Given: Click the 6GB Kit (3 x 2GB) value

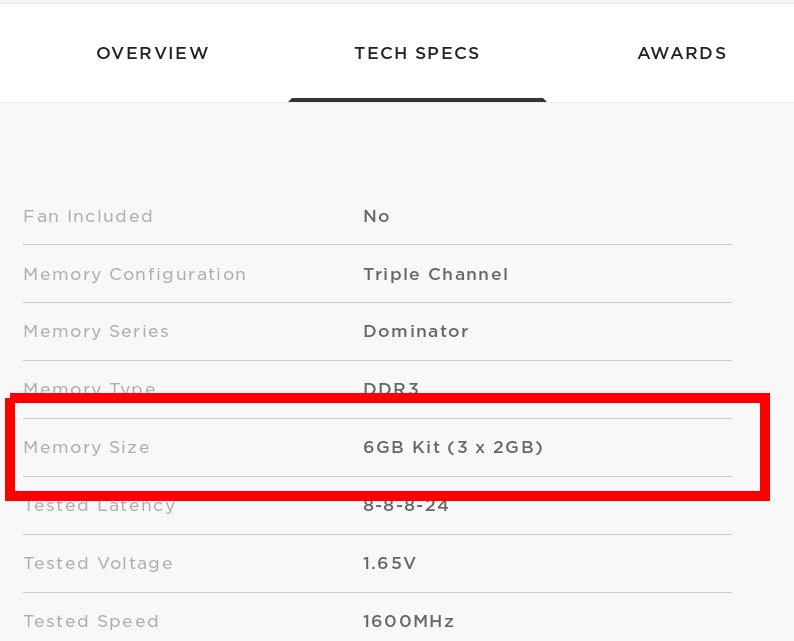Looking at the screenshot, I should click(453, 448).
